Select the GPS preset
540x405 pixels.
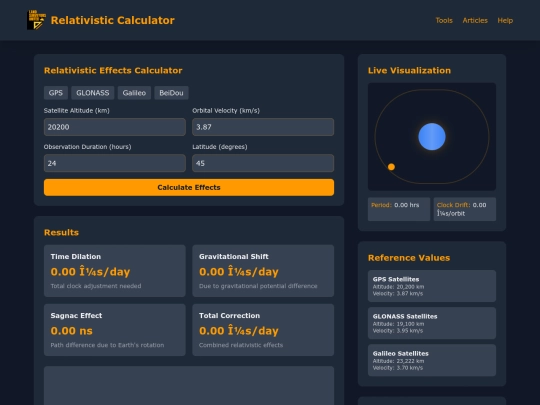(56, 93)
